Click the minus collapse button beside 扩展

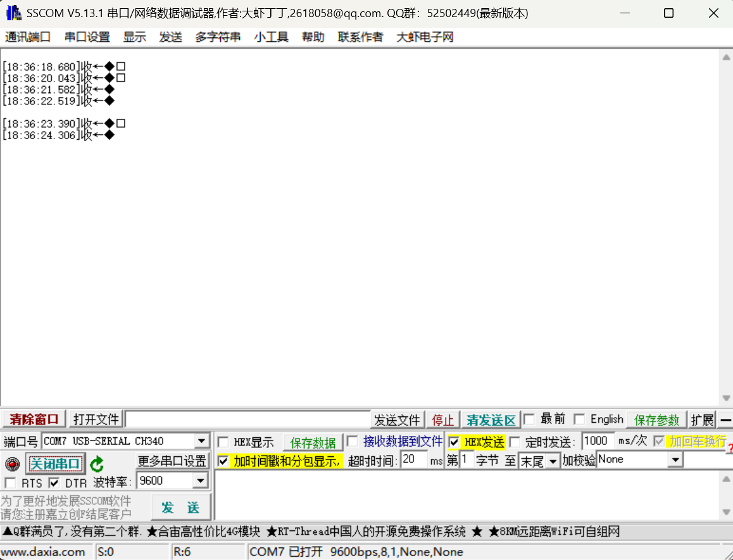coord(725,420)
